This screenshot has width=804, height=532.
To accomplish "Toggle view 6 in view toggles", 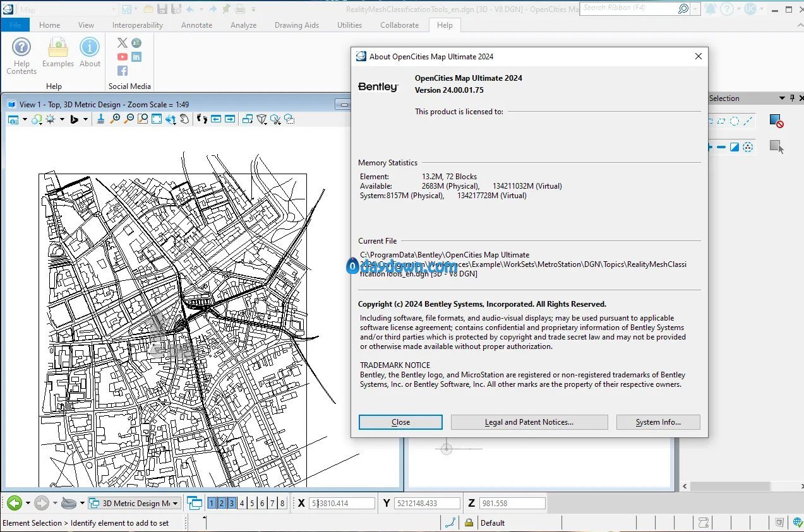I will click(262, 503).
